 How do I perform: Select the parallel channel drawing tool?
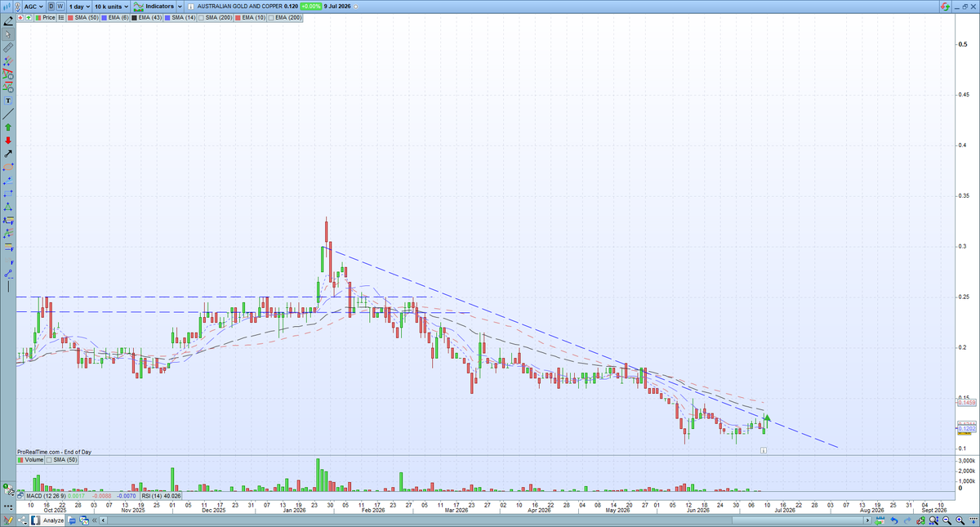pos(8,61)
